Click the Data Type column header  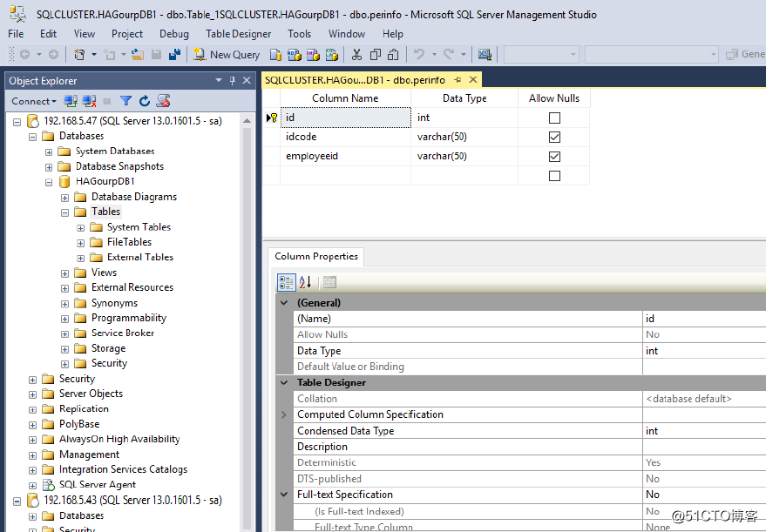pyautogui.click(x=464, y=98)
